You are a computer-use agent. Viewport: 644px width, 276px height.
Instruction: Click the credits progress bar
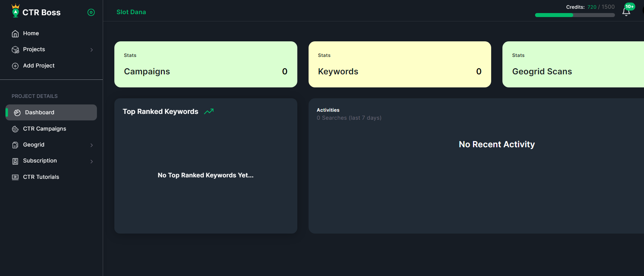pyautogui.click(x=575, y=15)
